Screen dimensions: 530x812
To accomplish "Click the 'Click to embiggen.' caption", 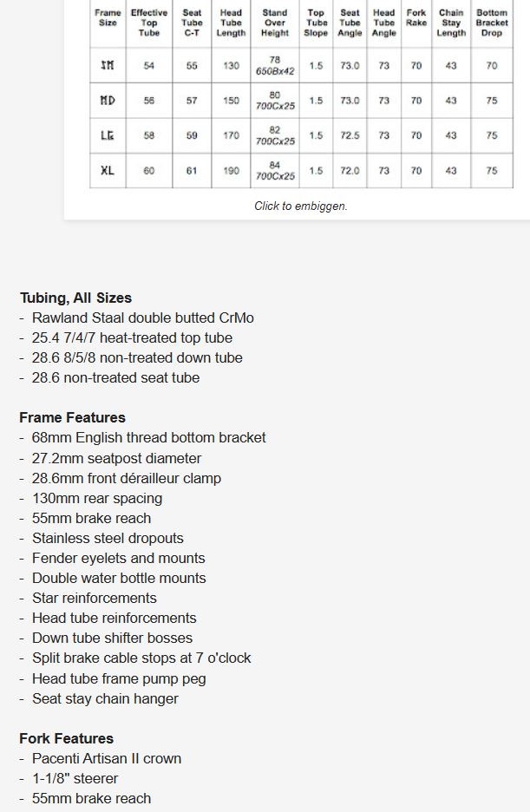I will [301, 206].
